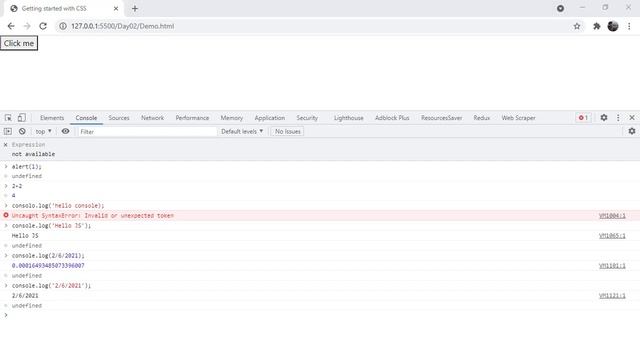640x360 pixels.
Task: Reload the Demo.html page
Action: (x=43, y=26)
